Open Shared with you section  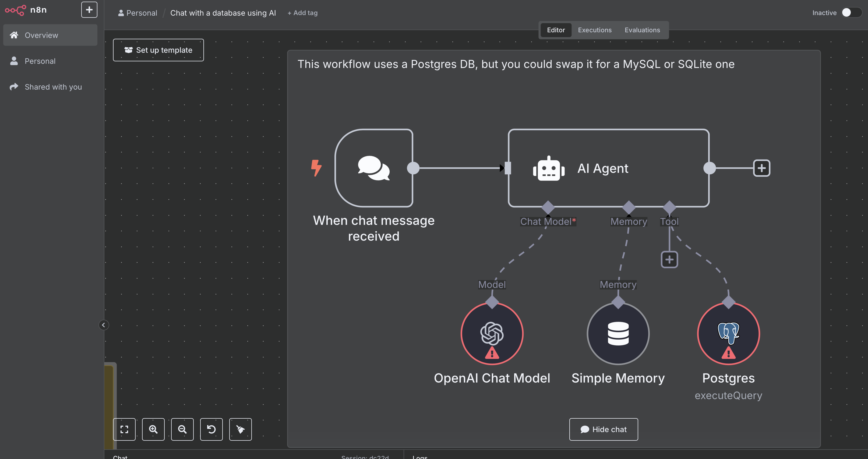coord(50,87)
